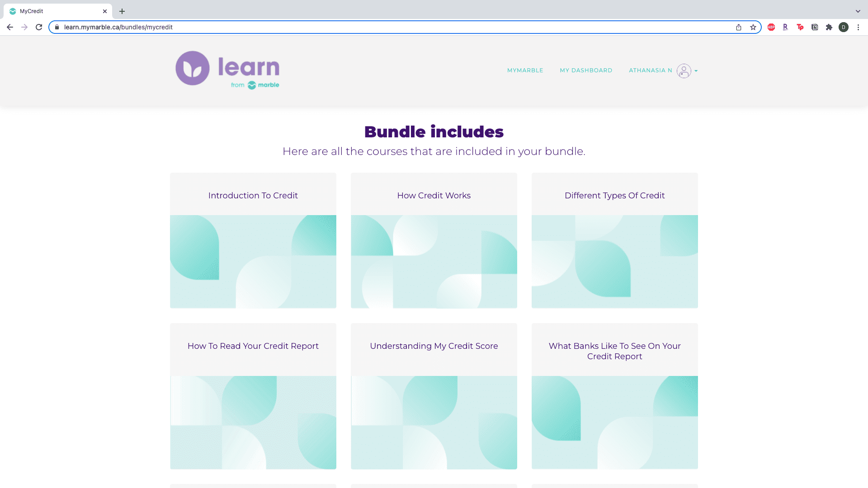Screen dimensions: 868x488
Task: Go to MYMARBLE in the navigation
Action: coord(525,70)
